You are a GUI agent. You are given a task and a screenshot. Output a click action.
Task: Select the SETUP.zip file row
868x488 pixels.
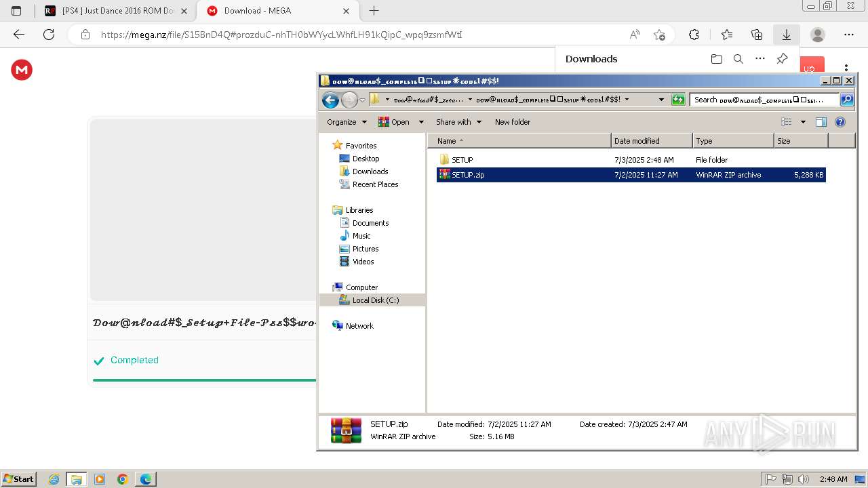point(631,175)
